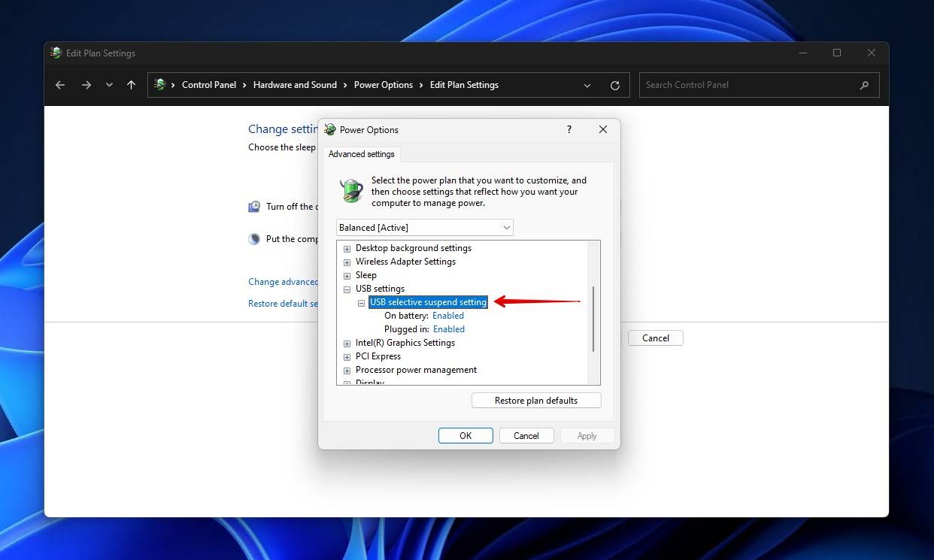Go forward using the forward arrow
This screenshot has height=560, width=934.
[x=86, y=85]
